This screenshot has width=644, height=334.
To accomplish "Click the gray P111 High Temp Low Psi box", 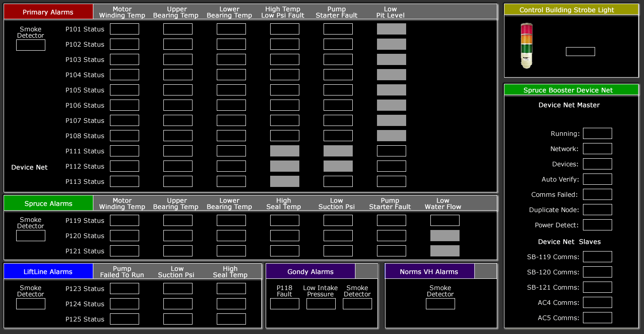I will point(285,151).
